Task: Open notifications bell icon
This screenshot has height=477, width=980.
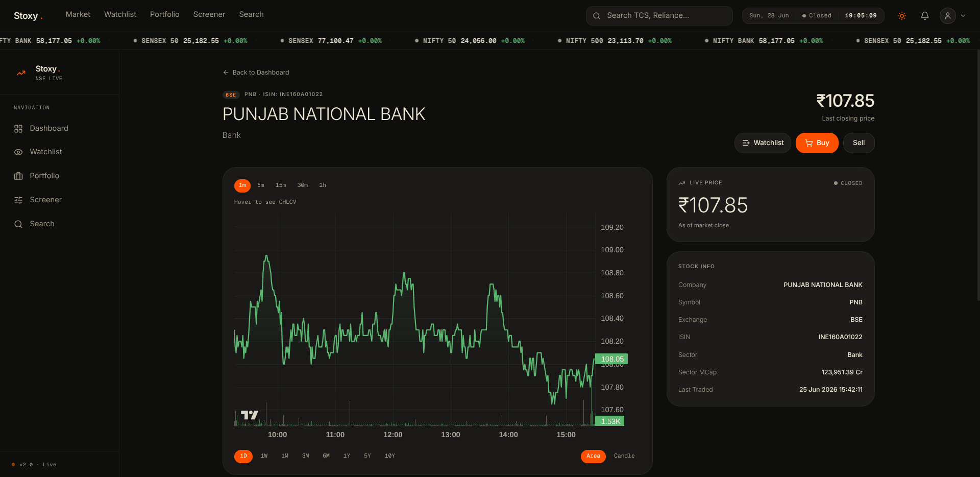Action: [x=924, y=16]
